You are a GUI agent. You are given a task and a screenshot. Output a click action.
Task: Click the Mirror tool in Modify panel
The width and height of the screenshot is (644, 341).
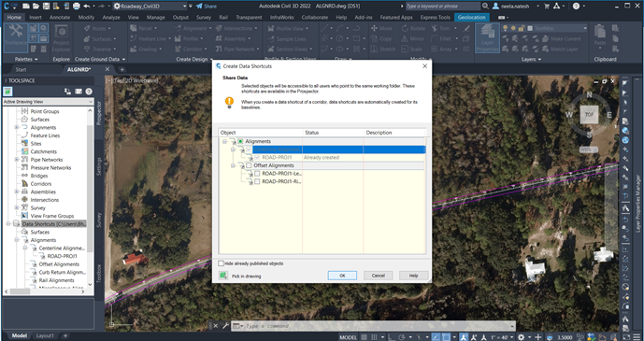click(x=413, y=38)
